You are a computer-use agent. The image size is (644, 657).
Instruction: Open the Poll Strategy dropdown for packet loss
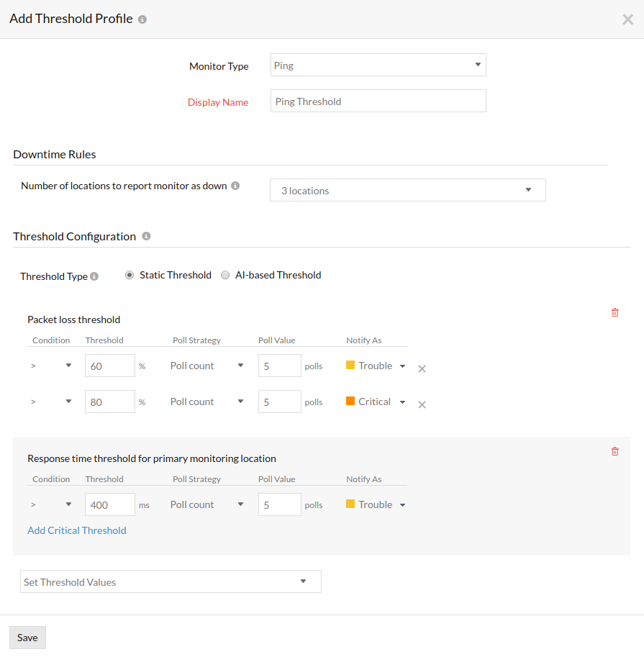coord(207,366)
